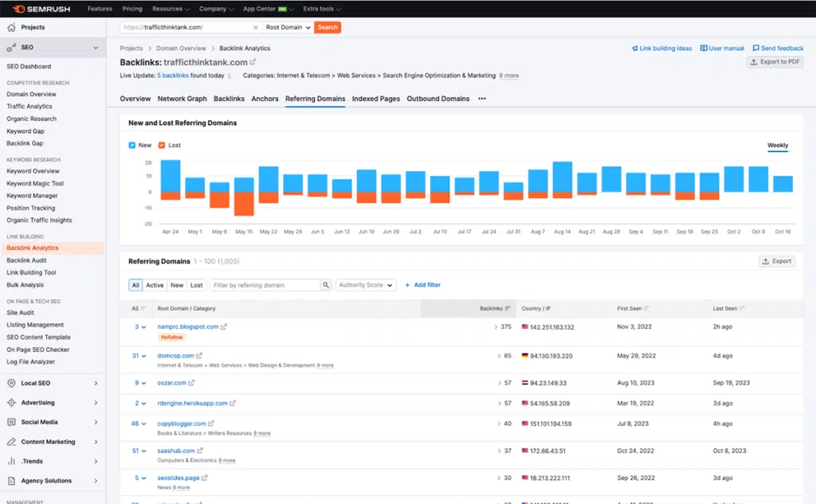The width and height of the screenshot is (816, 504).
Task: Open the Projects panel icon in sidebar
Action: click(11, 26)
